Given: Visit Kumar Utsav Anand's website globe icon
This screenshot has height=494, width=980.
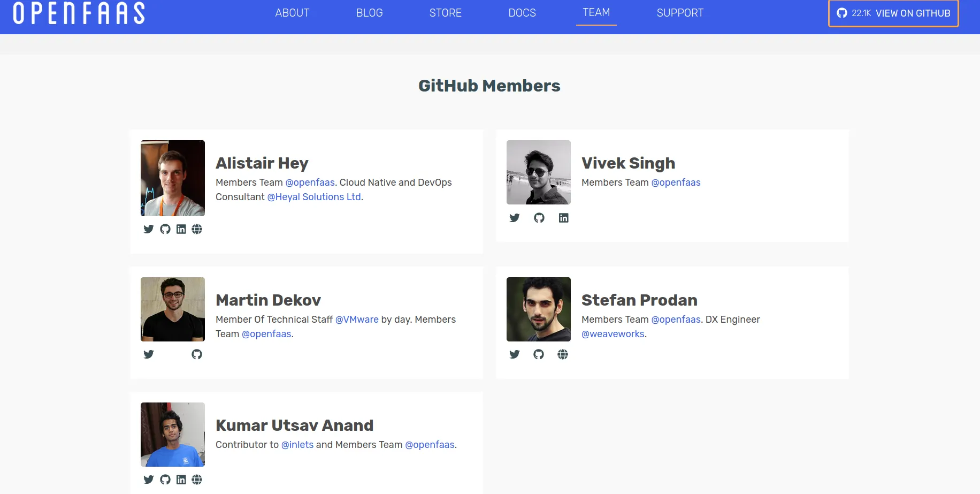Looking at the screenshot, I should 197,480.
